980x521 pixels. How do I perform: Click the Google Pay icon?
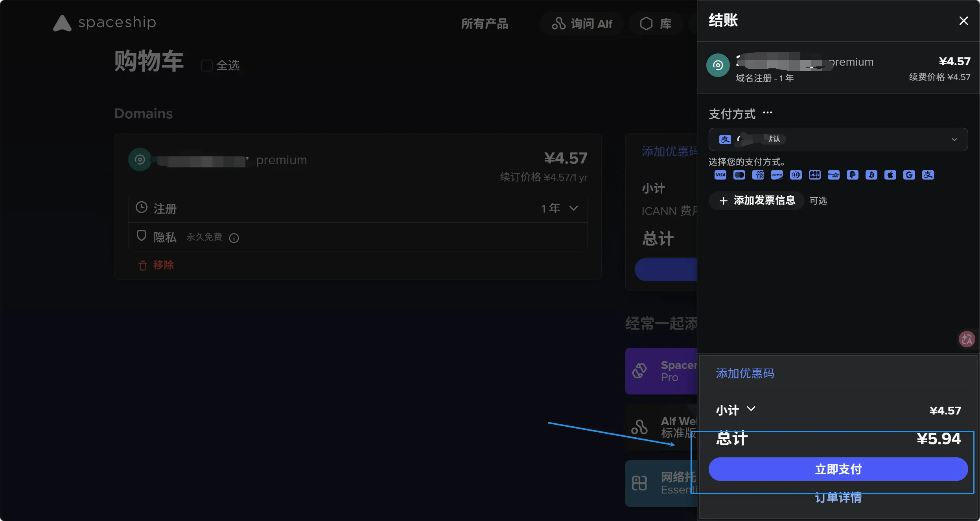[909, 175]
